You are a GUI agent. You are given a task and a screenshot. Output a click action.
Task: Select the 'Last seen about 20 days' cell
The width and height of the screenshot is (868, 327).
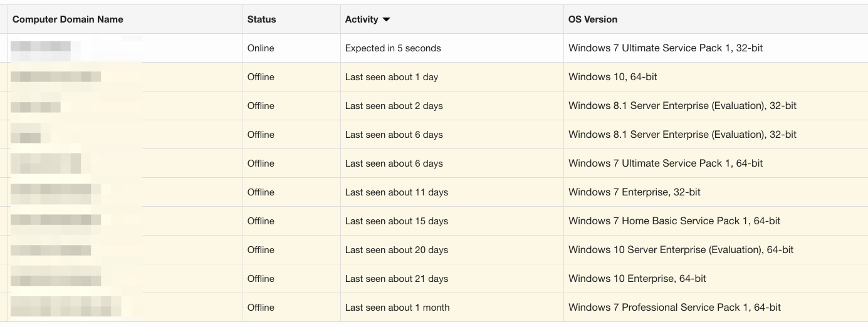(396, 250)
